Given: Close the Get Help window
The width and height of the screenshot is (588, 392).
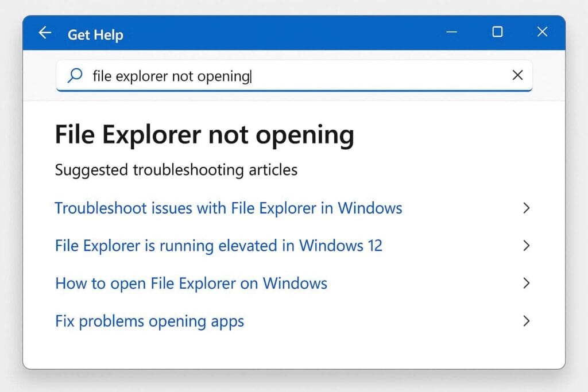Looking at the screenshot, I should tap(542, 32).
